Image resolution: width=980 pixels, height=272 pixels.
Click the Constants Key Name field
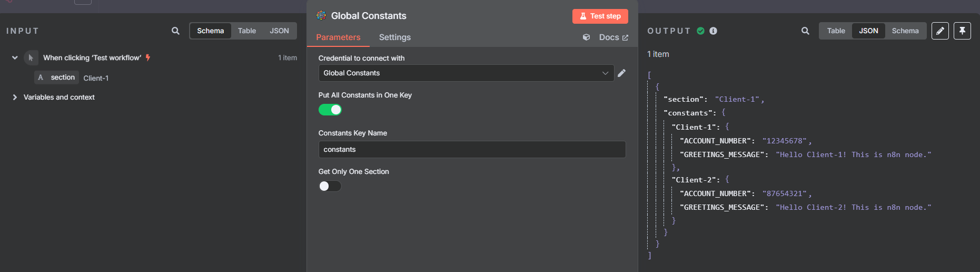[472, 150]
